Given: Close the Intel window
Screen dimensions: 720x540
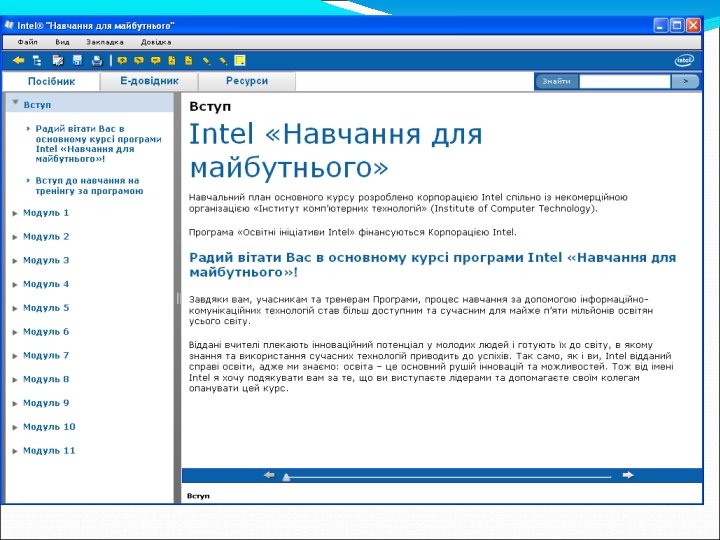Looking at the screenshot, I should point(693,25).
